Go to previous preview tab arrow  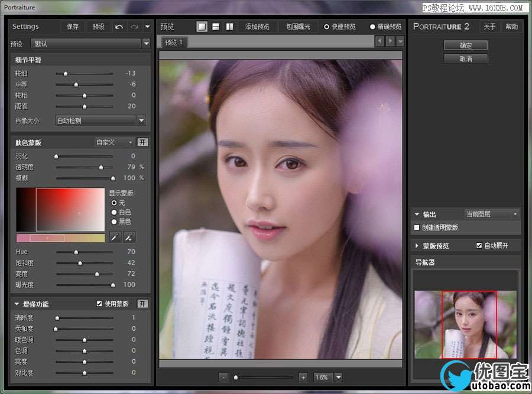click(x=379, y=41)
